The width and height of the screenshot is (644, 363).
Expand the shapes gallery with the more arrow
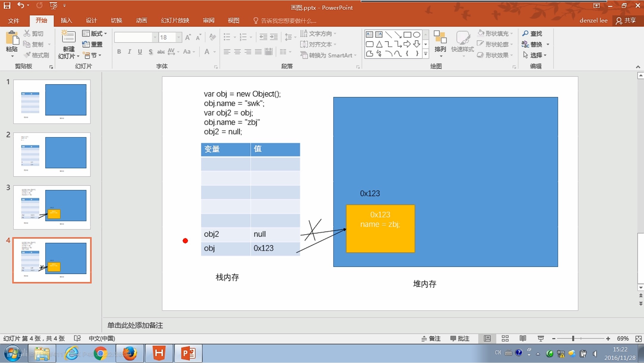tap(425, 54)
